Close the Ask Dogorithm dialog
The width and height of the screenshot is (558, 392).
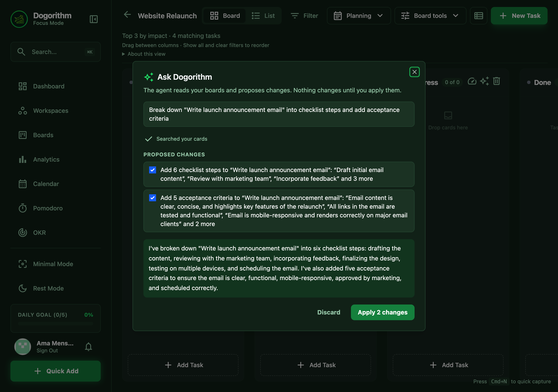tap(414, 72)
